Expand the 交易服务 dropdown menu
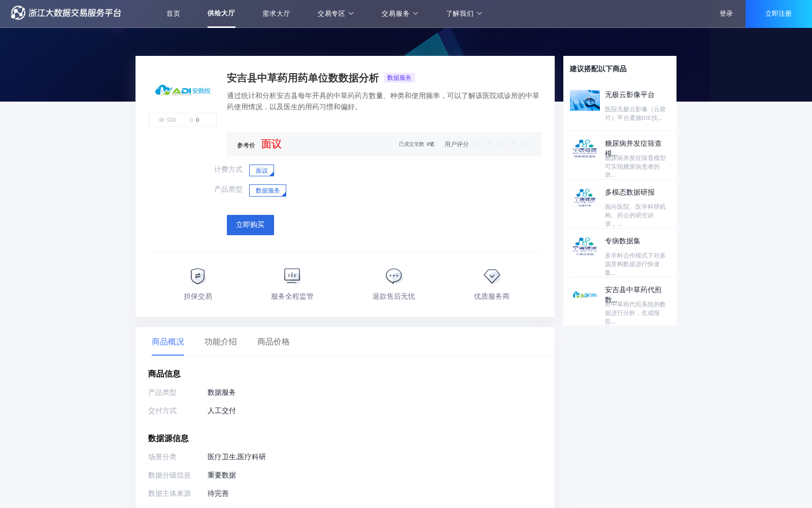 (400, 14)
